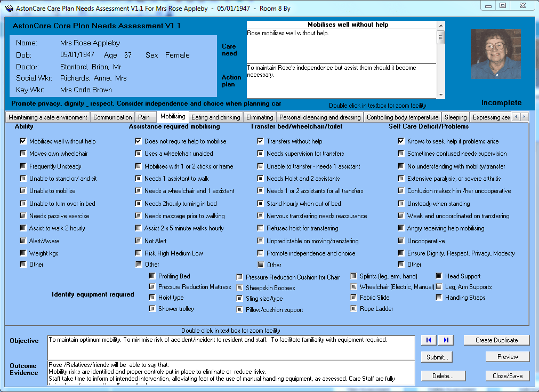
Task: Tick the Moves own wheelchair checkbox
Action: pos(23,154)
